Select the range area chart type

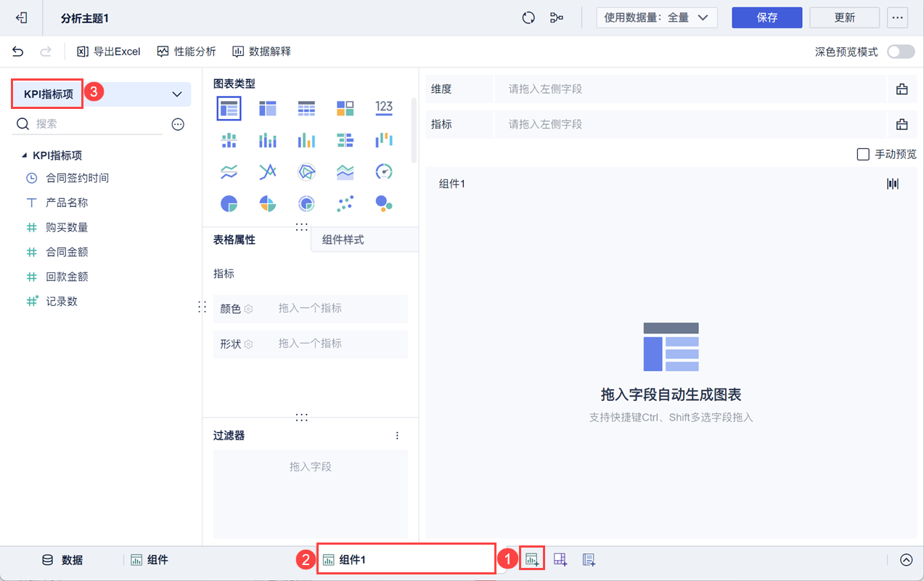(x=346, y=172)
